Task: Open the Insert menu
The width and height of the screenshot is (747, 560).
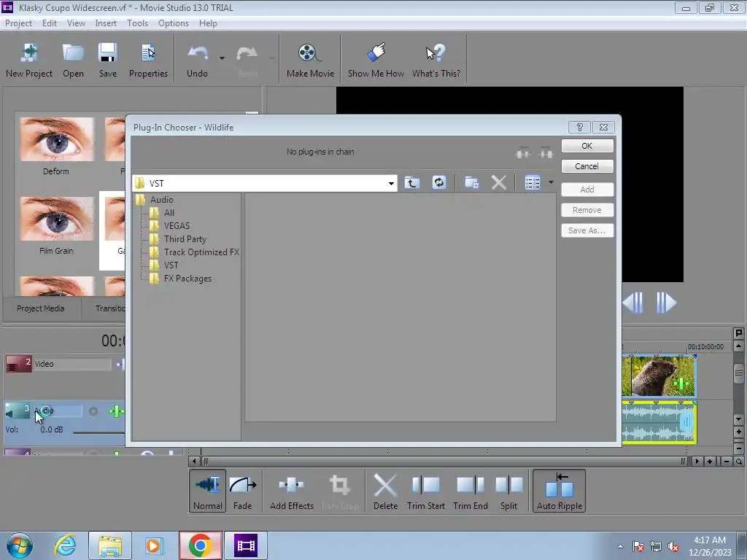Action: pos(105,23)
